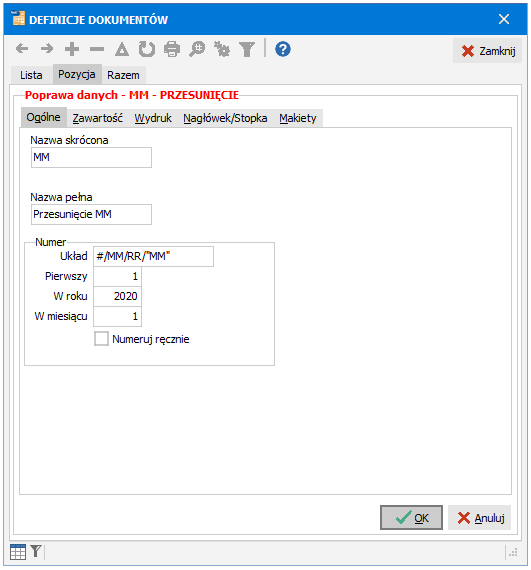
Task: Go to previous record with left arrow
Action: click(x=22, y=49)
